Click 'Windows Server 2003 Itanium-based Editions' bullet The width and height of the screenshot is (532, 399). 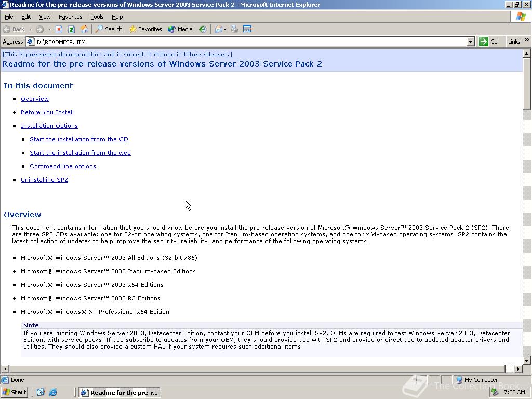click(108, 271)
